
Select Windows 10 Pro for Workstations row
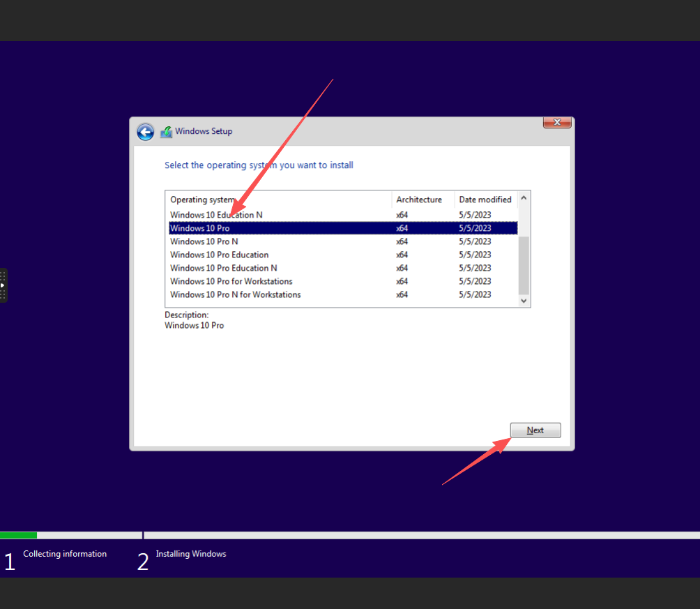point(343,282)
